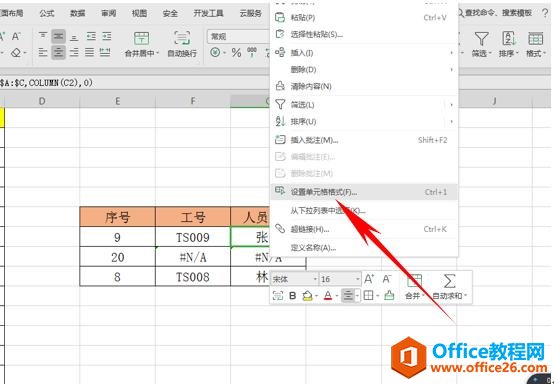Select cell containing TS008
Screen dimensions: 554x385
click(x=193, y=277)
